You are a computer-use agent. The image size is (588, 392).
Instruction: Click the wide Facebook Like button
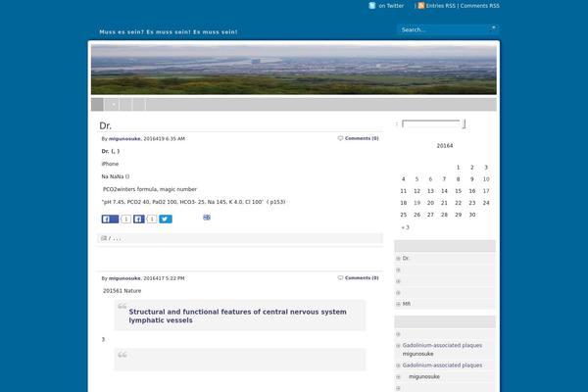pyautogui.click(x=110, y=220)
